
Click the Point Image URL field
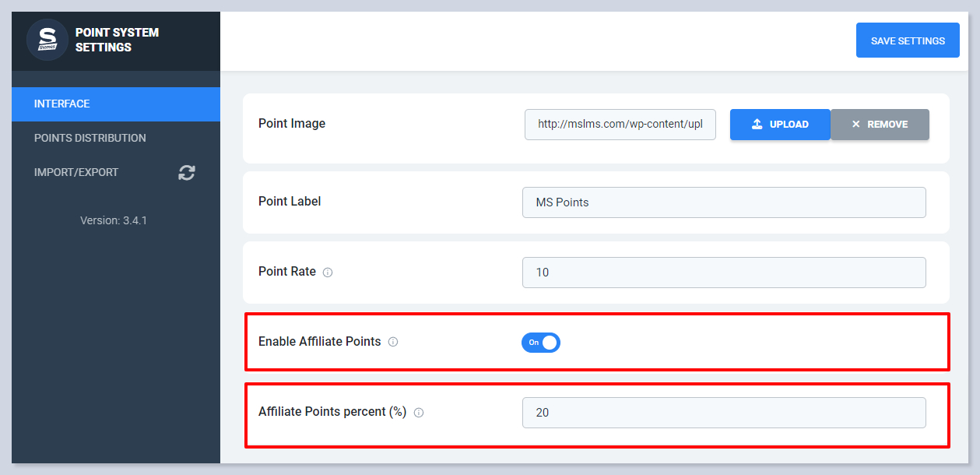pos(620,125)
